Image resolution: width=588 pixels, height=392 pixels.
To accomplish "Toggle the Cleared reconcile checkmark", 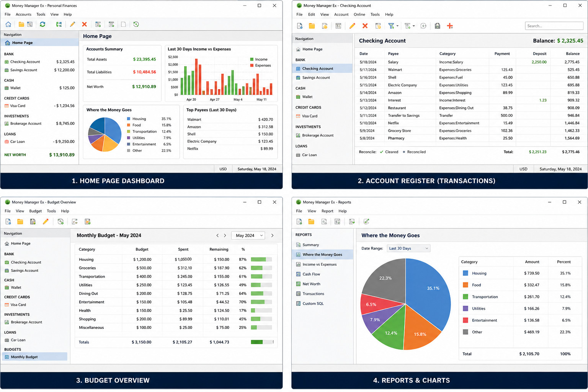I will coord(381,152).
